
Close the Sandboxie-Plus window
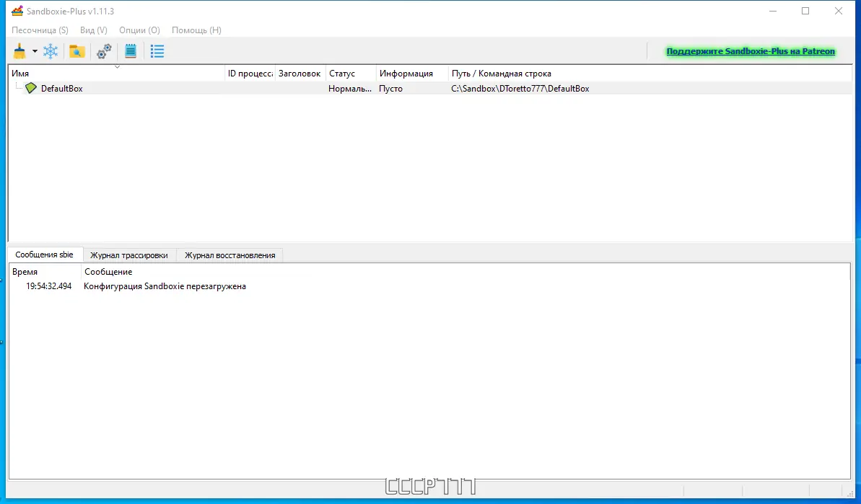point(839,11)
